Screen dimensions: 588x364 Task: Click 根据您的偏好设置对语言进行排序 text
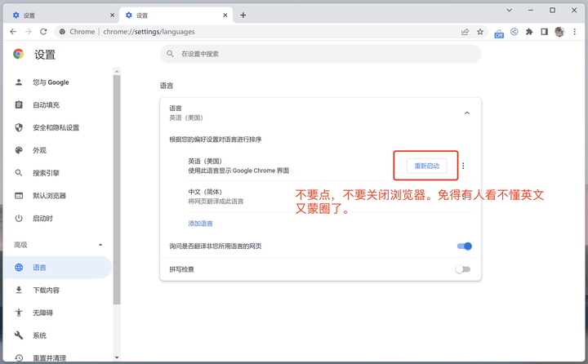pos(216,140)
